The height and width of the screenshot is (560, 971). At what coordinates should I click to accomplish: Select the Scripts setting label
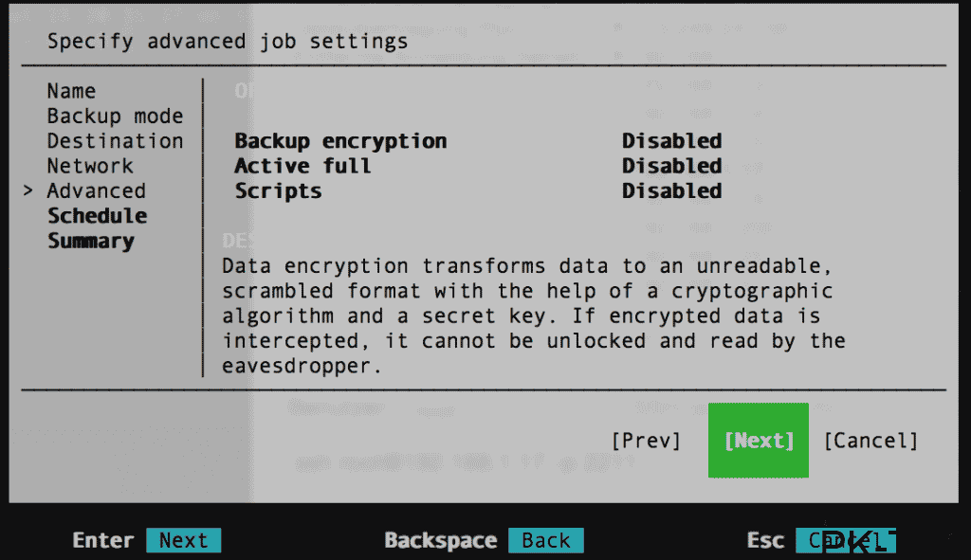[278, 190]
